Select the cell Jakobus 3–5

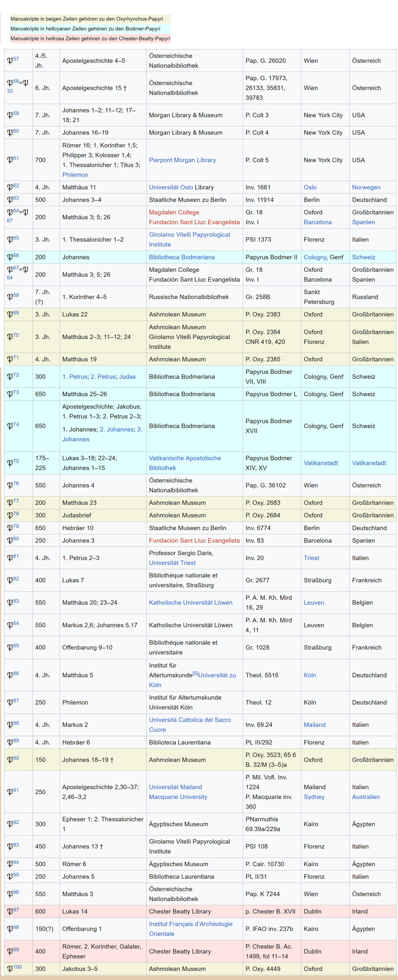tap(80, 969)
